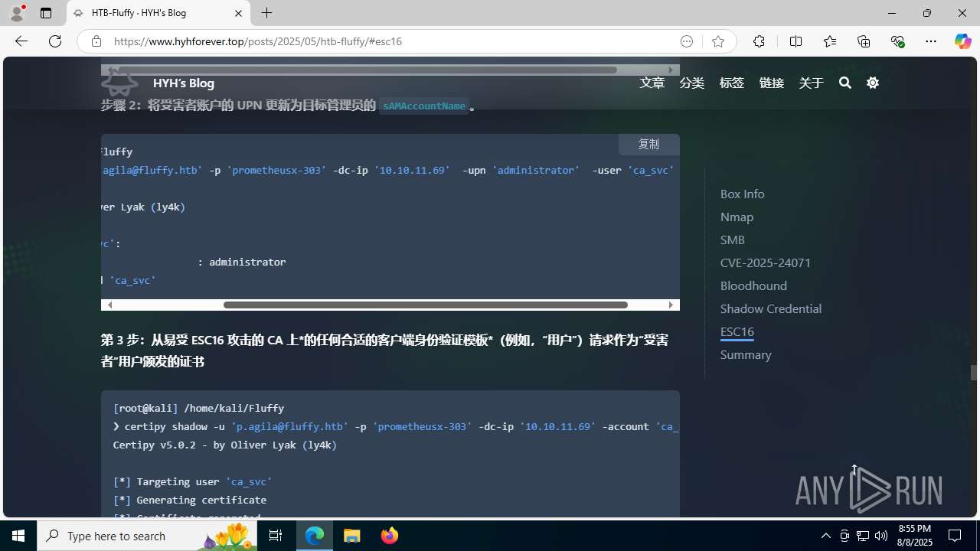Open the Tab actions menu icon
Image resolution: width=980 pixels, height=551 pixels.
point(46,13)
